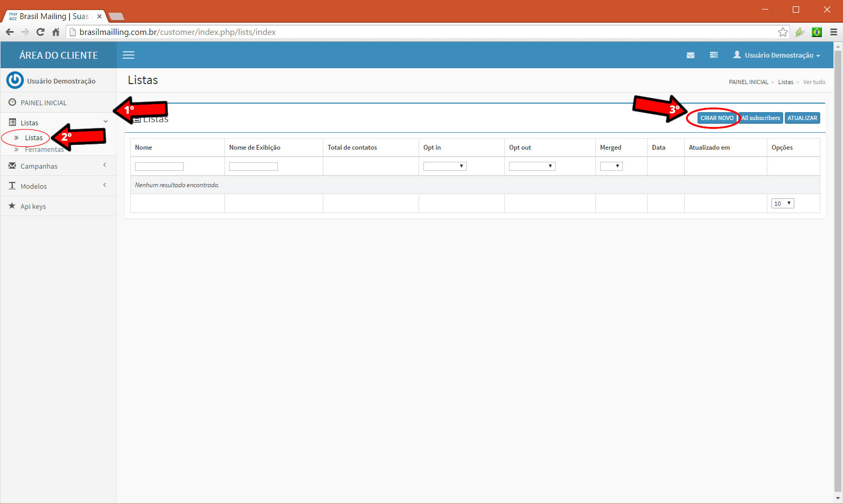
Task: Click the scrollbar down arrow
Action: (x=838, y=498)
